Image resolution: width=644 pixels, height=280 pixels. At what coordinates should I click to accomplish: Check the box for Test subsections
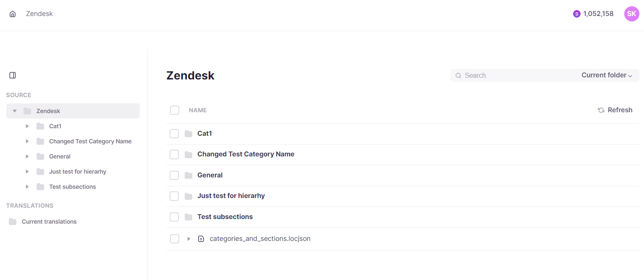pos(174,217)
